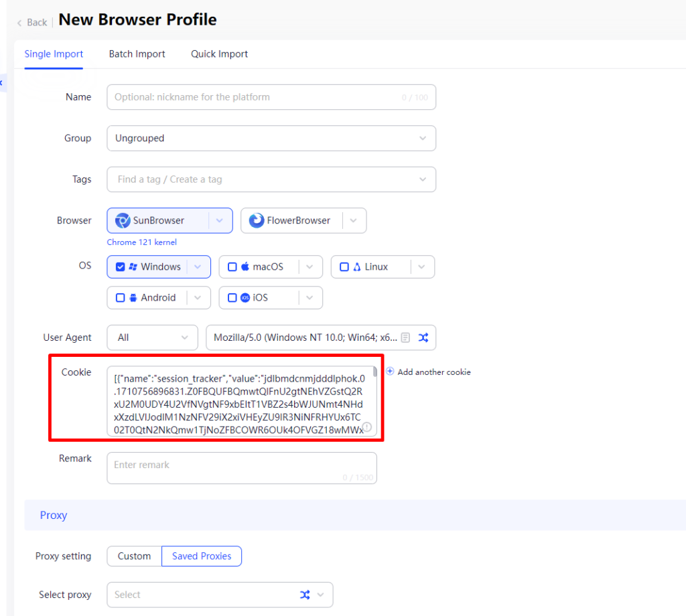Open the Quick Import tab
The height and width of the screenshot is (616, 686).
click(x=219, y=54)
